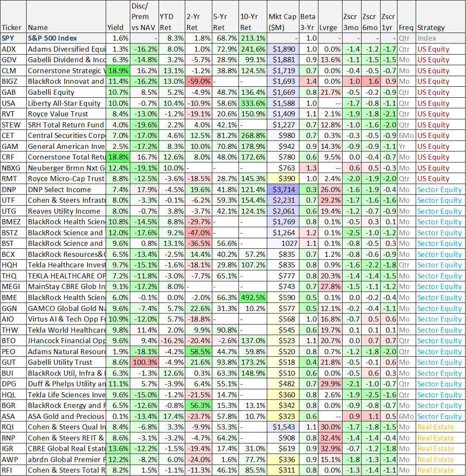Select IGR leverage value 32.9%
Viewport: 466px width, 476px height.
[x=330, y=448]
